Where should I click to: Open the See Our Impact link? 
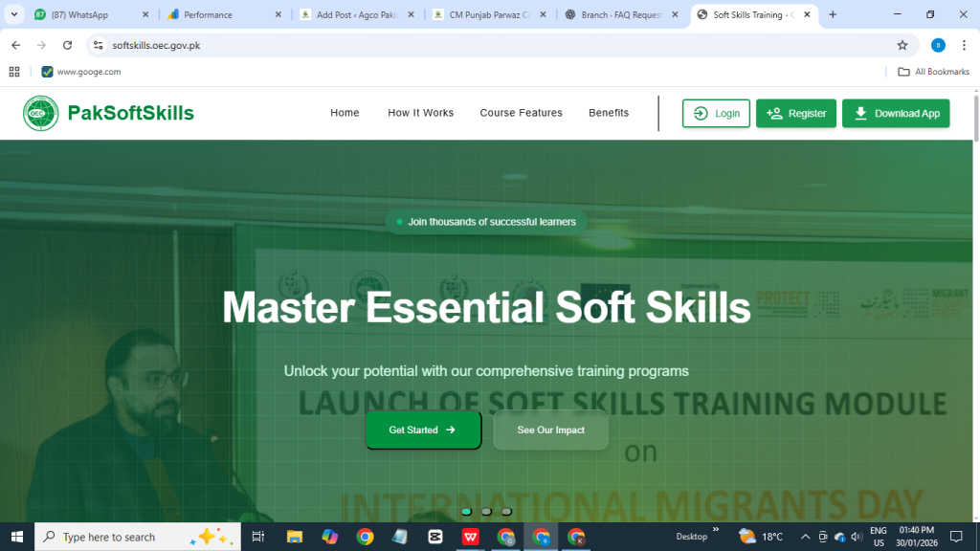(550, 430)
